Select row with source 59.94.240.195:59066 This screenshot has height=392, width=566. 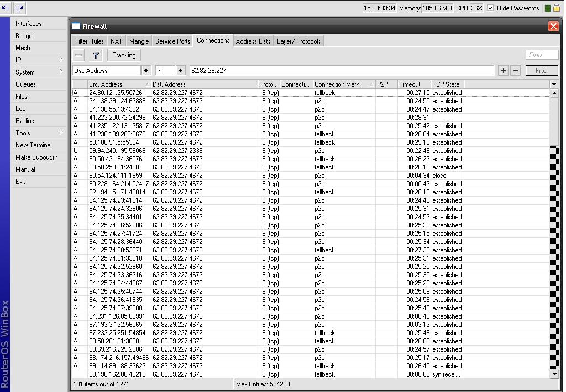pyautogui.click(x=311, y=151)
